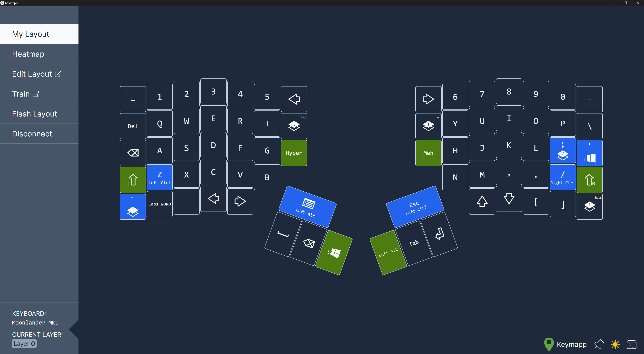This screenshot has height=354, width=644.
Task: Click the Windows key on right cluster
Action: coord(589,153)
